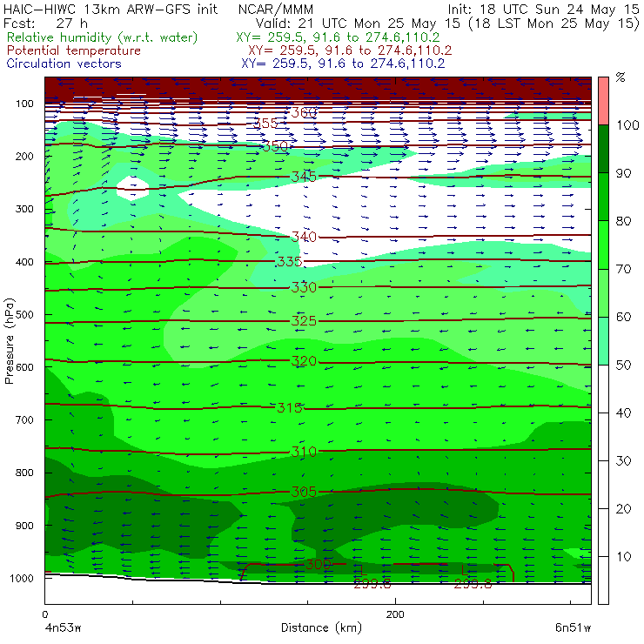Click the 80-90% green colorbar swatch

click(603, 197)
